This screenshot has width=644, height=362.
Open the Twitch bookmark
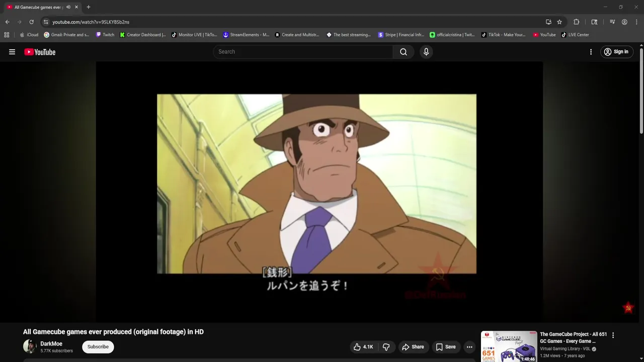105,35
